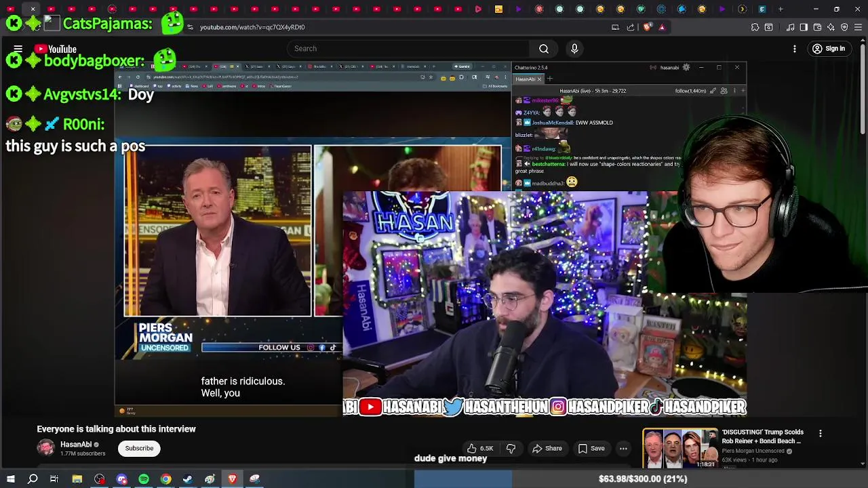The height and width of the screenshot is (488, 868).
Task: Open Windows taskbar search
Action: 33,479
